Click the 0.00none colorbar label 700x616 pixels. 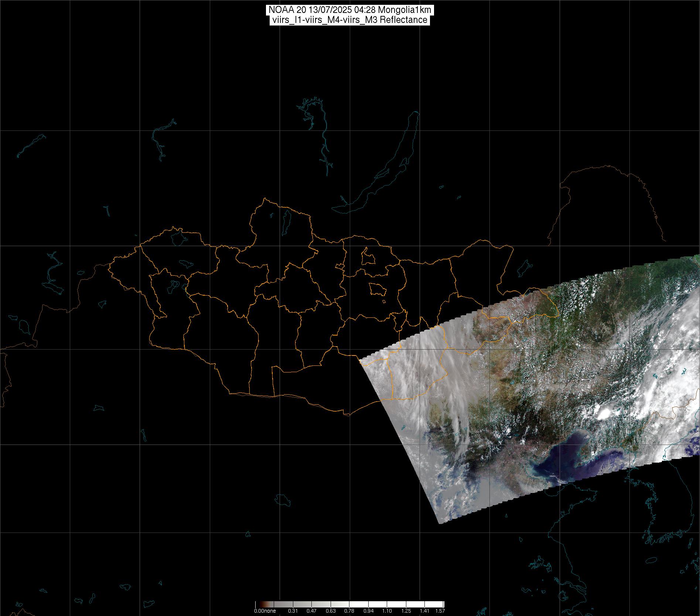(264, 611)
